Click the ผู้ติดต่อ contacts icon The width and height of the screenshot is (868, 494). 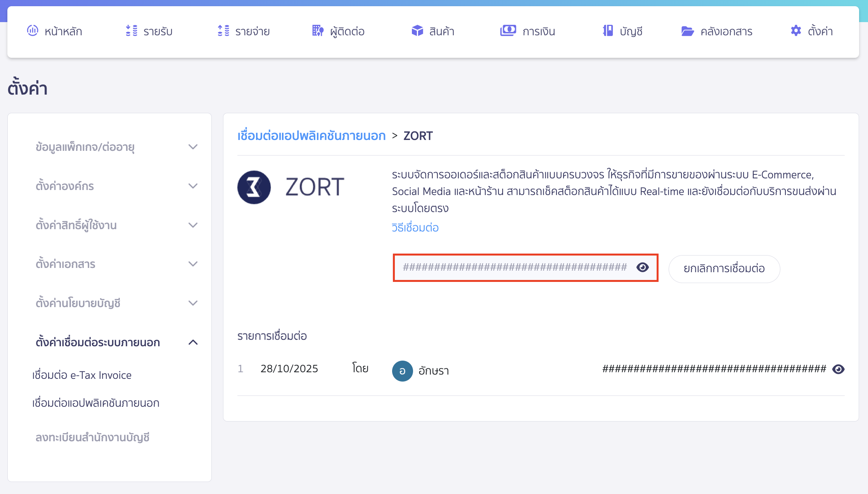click(x=317, y=31)
